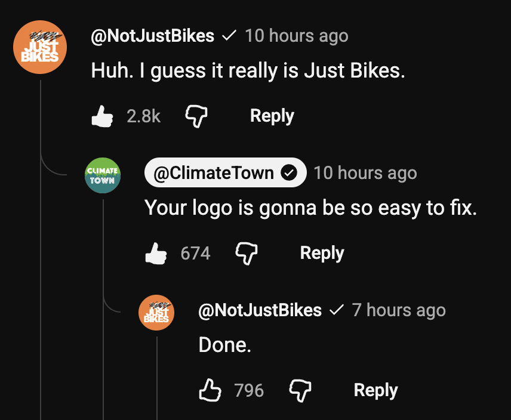Dislike the top NotJustBikes comment
The width and height of the screenshot is (511, 420).
[196, 116]
